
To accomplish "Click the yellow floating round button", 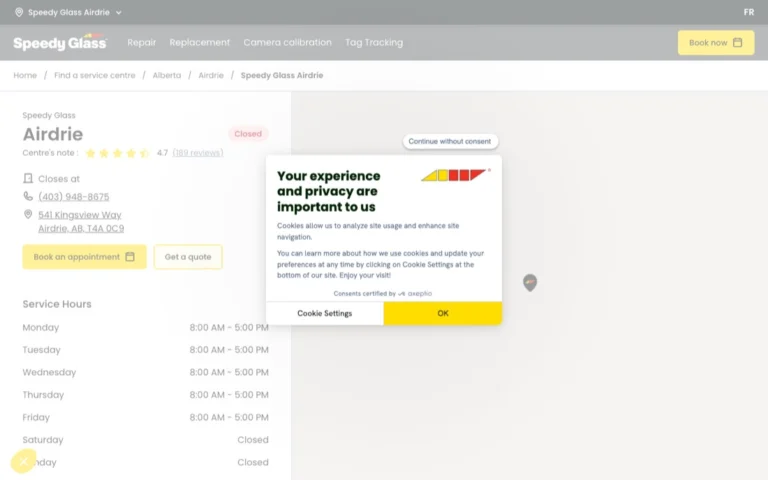I will [23, 461].
